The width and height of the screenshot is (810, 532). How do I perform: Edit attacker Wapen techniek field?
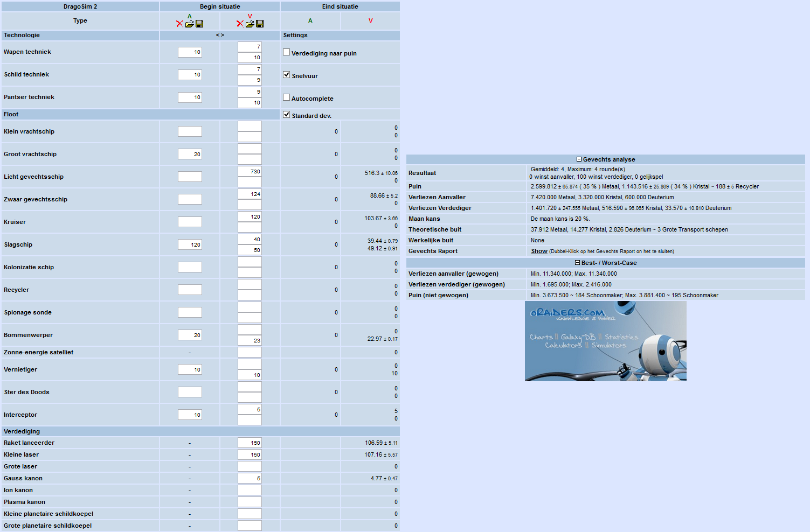(x=190, y=52)
